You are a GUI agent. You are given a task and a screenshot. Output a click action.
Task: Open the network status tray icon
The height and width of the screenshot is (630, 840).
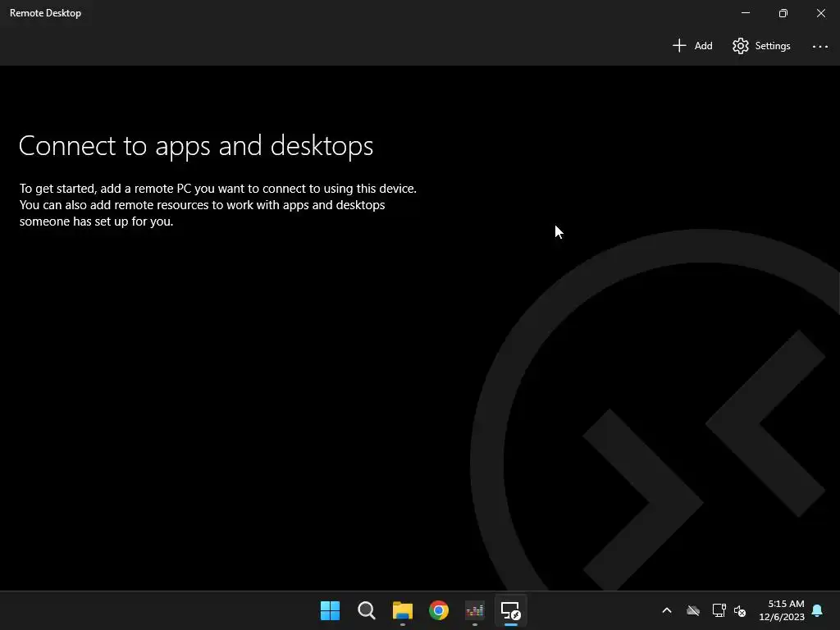click(x=719, y=610)
